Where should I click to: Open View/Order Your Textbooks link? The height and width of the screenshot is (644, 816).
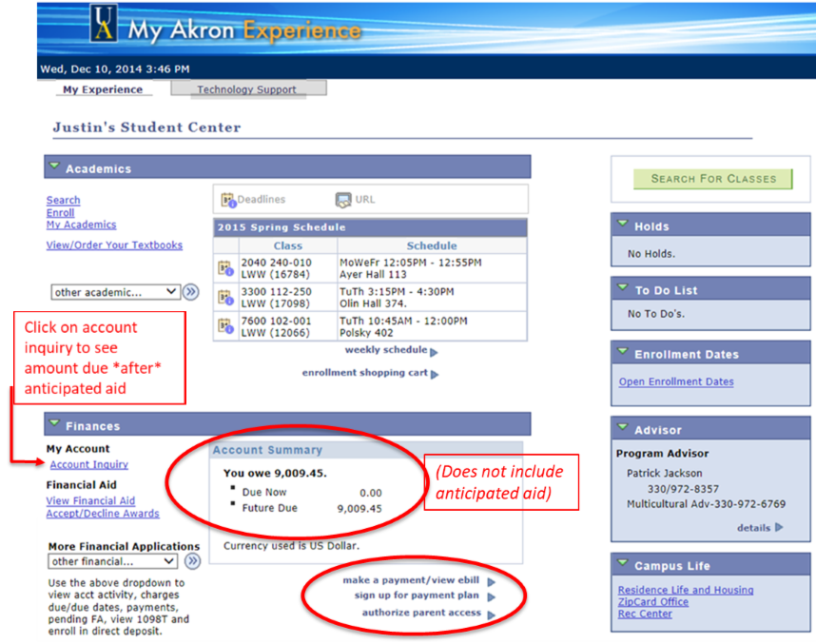click(114, 244)
